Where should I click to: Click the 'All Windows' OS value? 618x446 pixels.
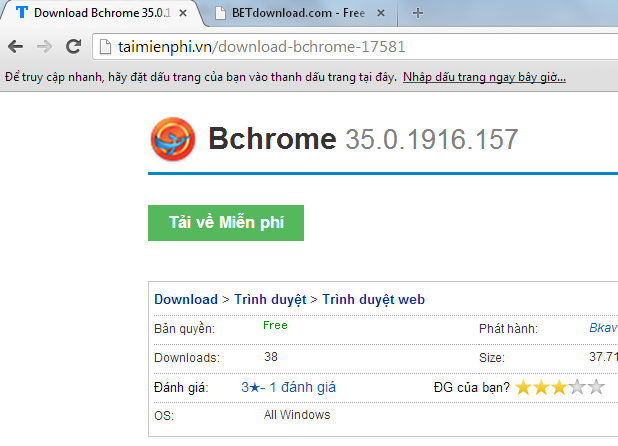coord(297,415)
